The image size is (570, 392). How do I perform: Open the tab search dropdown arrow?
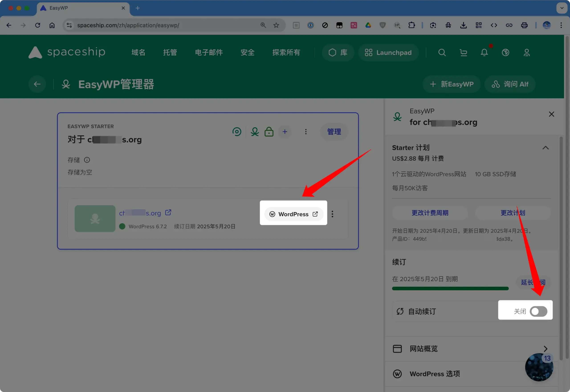[562, 8]
